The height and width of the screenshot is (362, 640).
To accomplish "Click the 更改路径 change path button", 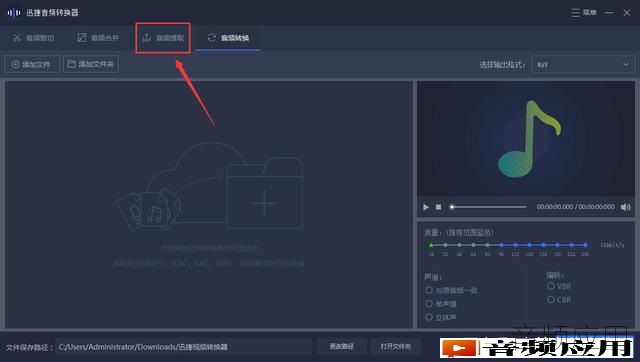I will tap(342, 346).
